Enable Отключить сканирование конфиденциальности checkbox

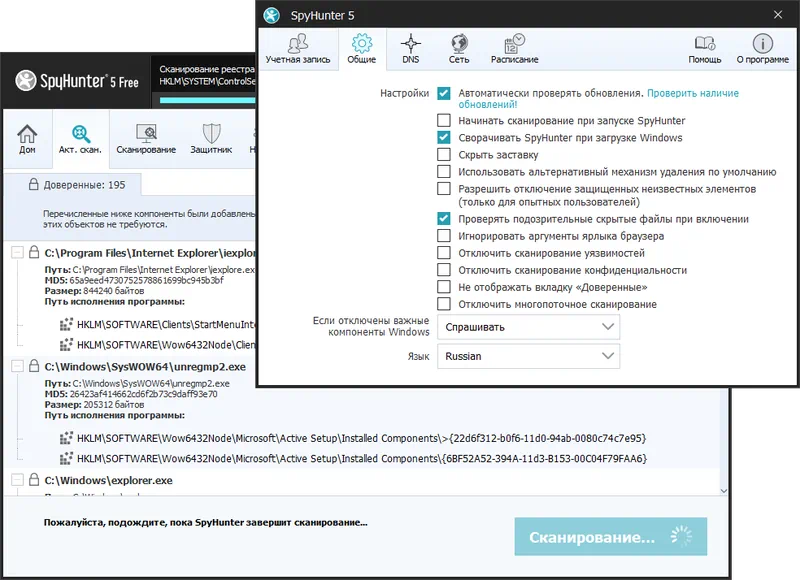(x=444, y=270)
